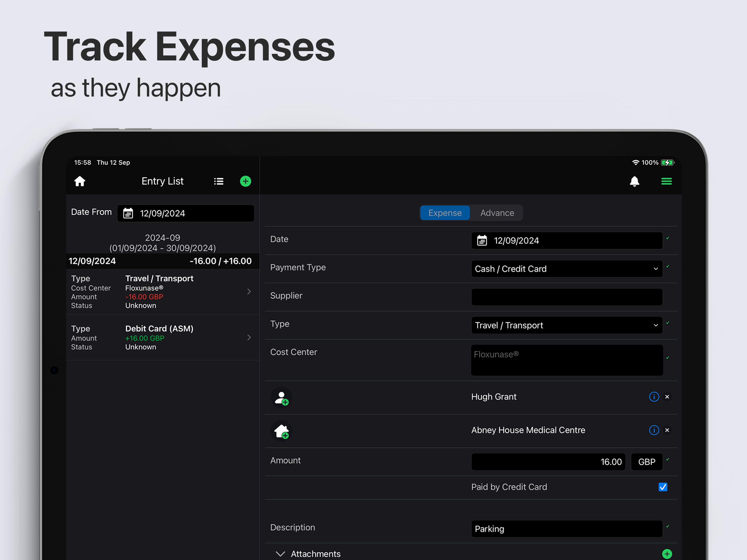Show info for Hugh Grant
Screen dimensions: 747x560
pyautogui.click(x=654, y=396)
